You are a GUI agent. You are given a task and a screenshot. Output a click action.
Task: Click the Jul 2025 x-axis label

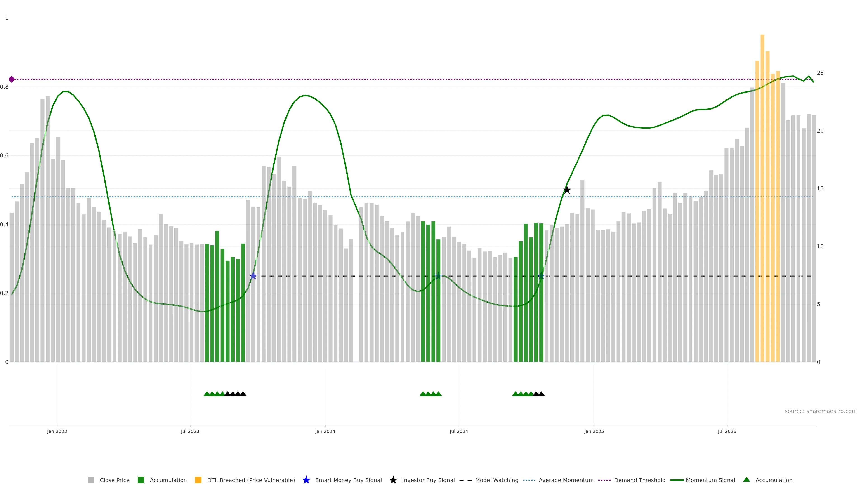[x=727, y=431]
